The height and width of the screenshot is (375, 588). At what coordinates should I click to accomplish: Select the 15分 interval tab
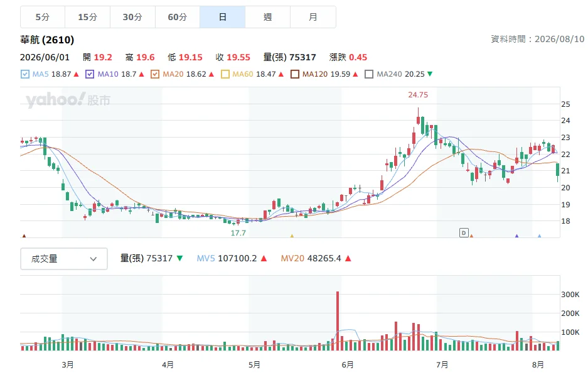tap(87, 17)
